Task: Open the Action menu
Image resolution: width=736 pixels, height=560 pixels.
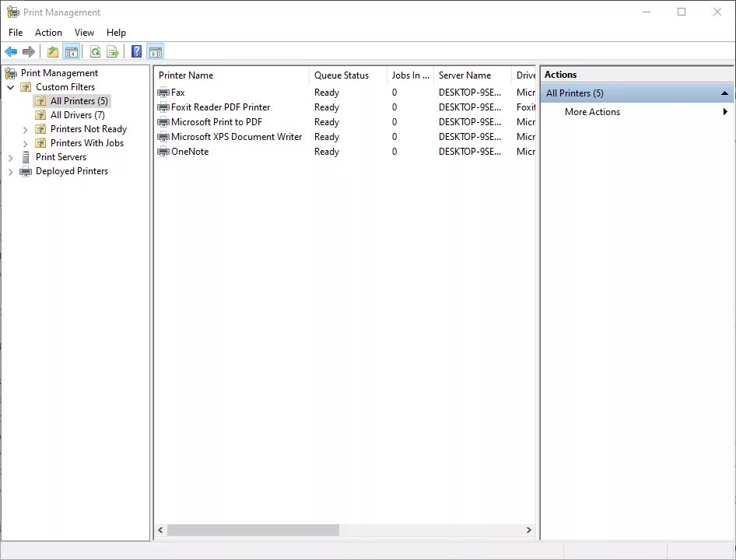Action: (x=48, y=33)
